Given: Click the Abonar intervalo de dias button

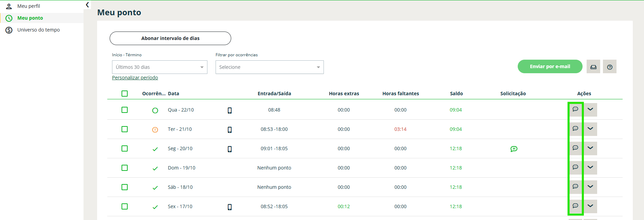Looking at the screenshot, I should click(170, 38).
